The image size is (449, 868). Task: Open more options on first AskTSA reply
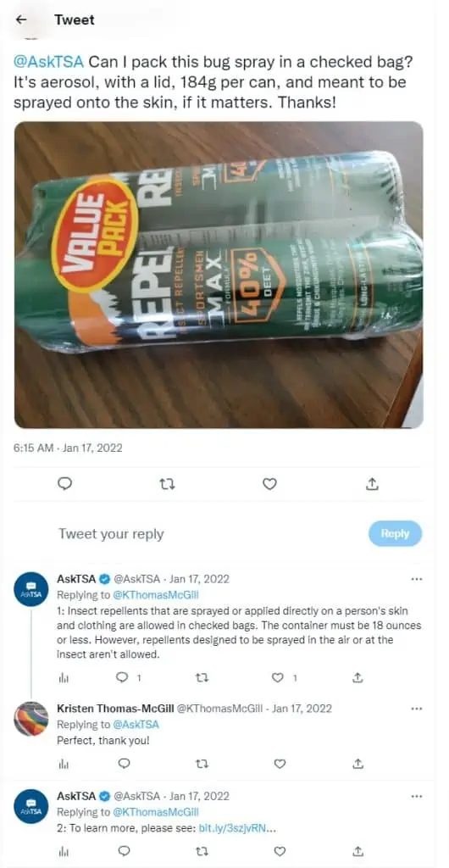click(417, 580)
